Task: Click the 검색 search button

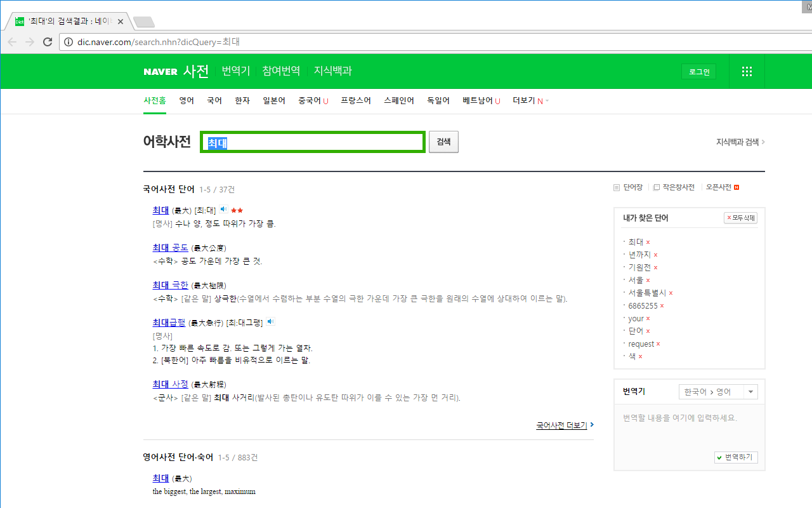Action: [x=443, y=142]
